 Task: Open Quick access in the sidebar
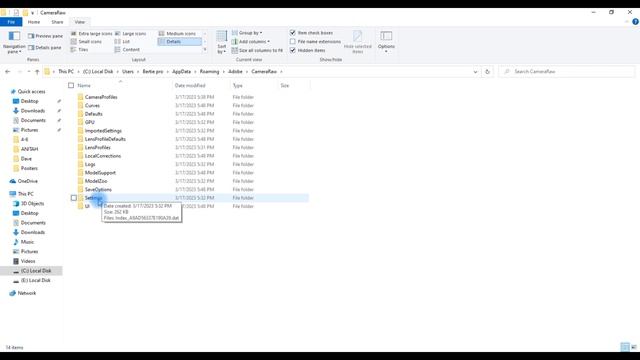[x=31, y=91]
